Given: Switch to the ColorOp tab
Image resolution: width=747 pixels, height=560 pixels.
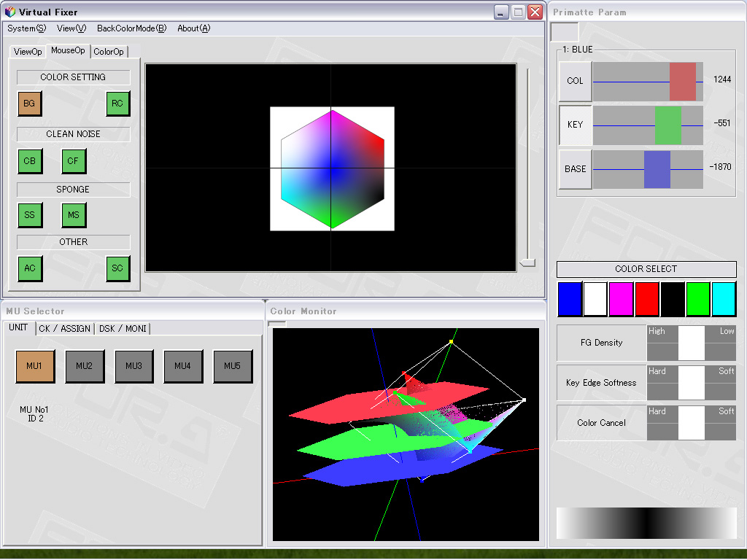Looking at the screenshot, I should (109, 52).
